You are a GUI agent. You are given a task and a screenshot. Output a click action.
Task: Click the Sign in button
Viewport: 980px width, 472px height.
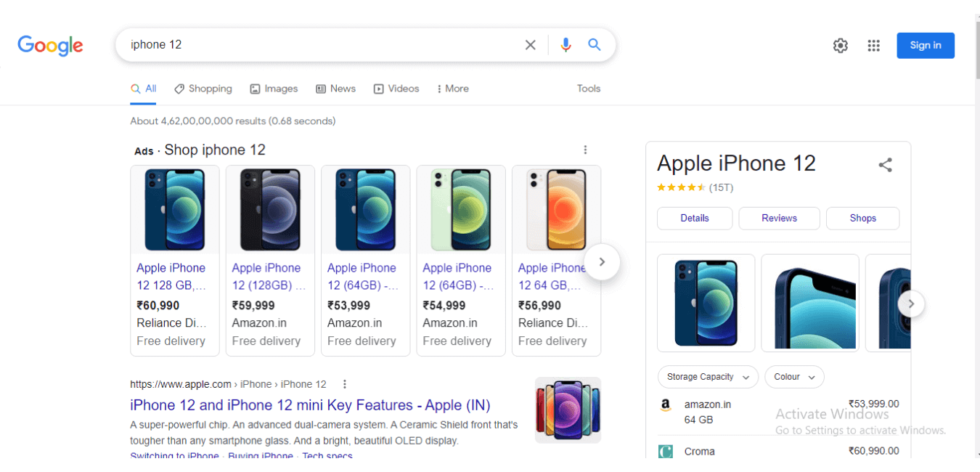[925, 45]
